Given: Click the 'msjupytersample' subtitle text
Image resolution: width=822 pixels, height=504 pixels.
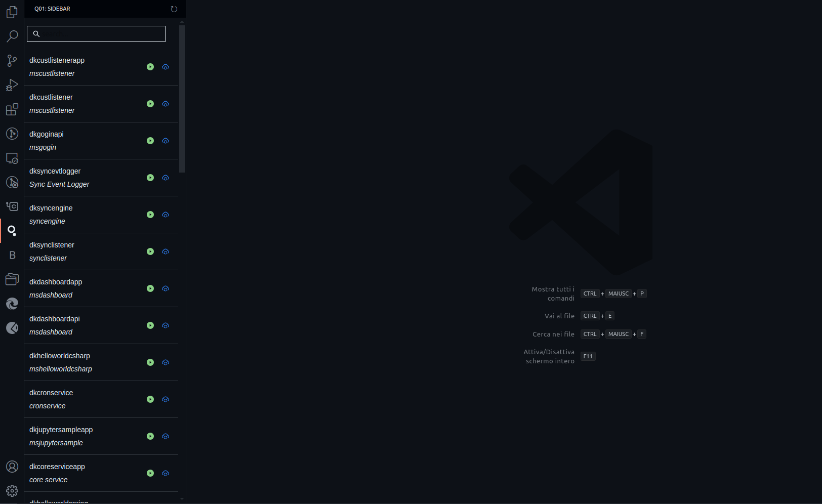Looking at the screenshot, I should point(56,443).
